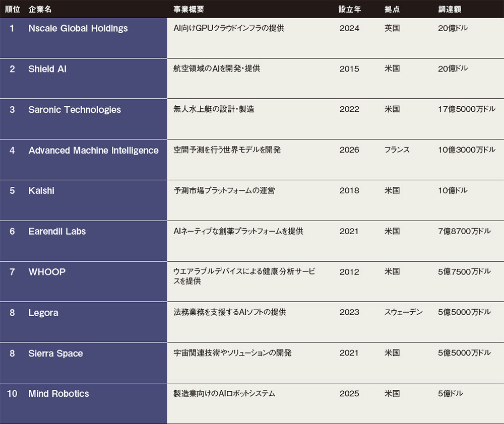504x424 pixels.
Task: Click location スウェーデン
Action: [x=403, y=312]
